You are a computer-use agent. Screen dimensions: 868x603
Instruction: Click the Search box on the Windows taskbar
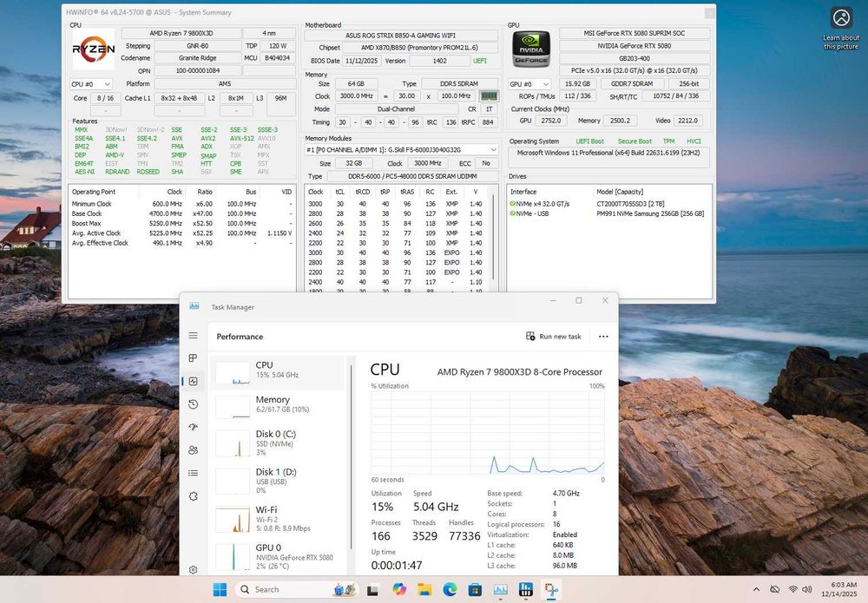coord(296,590)
